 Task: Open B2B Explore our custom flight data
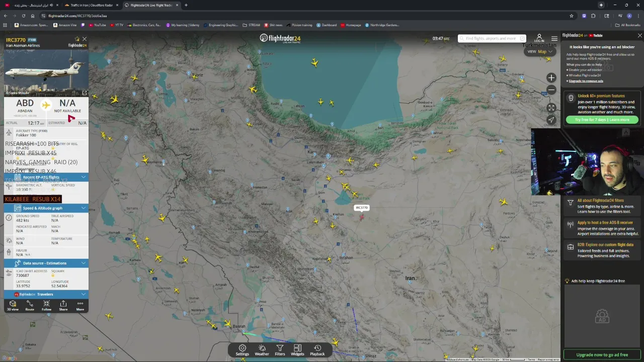point(602,250)
